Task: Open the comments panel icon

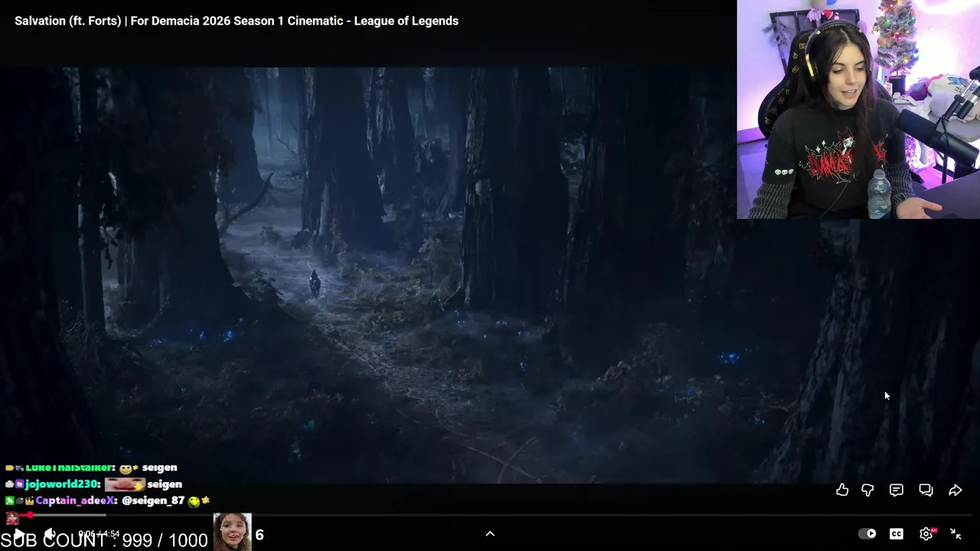Action: click(897, 490)
